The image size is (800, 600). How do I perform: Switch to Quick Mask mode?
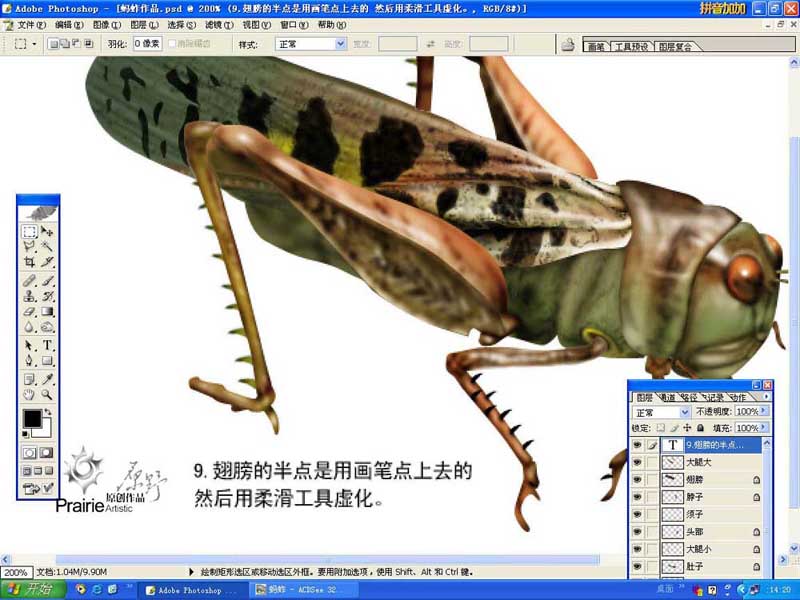point(46,453)
